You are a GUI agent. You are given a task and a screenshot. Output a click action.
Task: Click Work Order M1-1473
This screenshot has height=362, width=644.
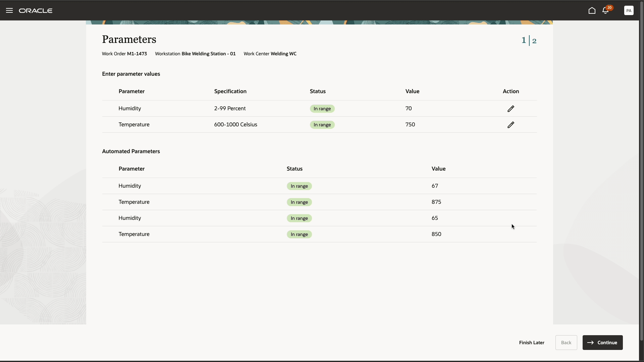tap(124, 54)
